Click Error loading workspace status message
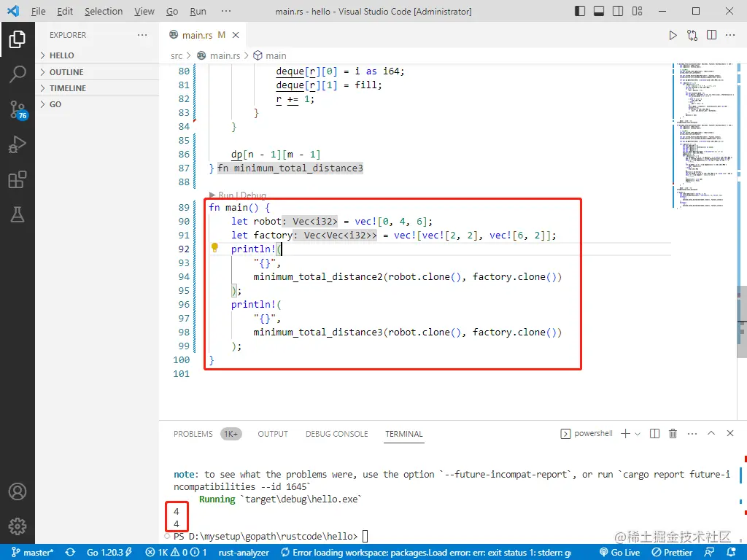This screenshot has height=560, width=747. tap(426, 553)
